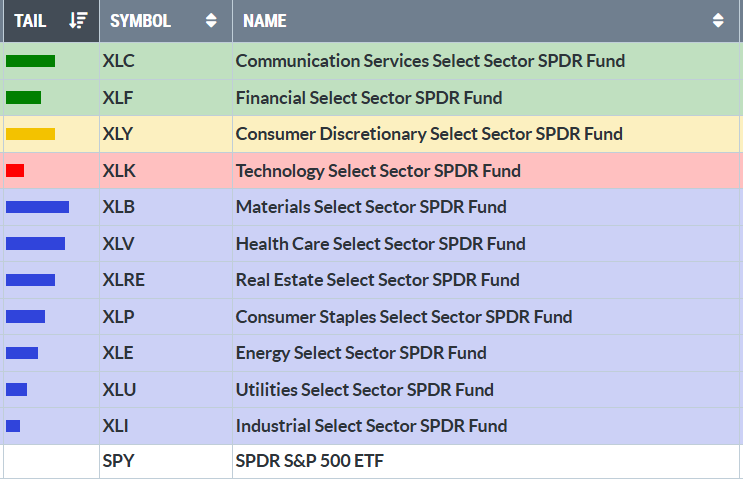Click the NAME column sort arrows
The image size is (743, 484).
click(718, 20)
